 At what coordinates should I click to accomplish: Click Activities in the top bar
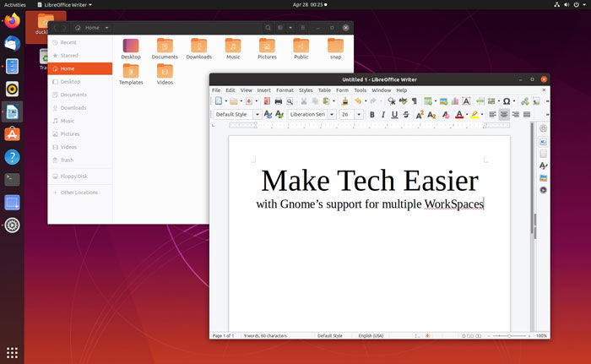pos(15,4)
